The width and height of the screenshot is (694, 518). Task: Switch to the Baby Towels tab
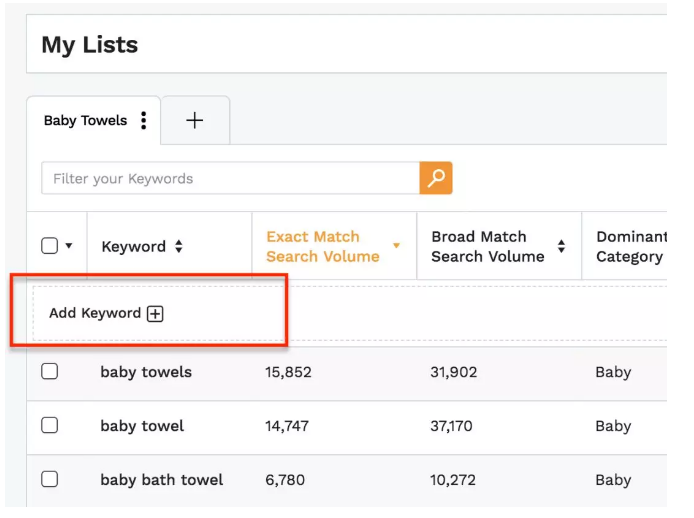click(85, 121)
